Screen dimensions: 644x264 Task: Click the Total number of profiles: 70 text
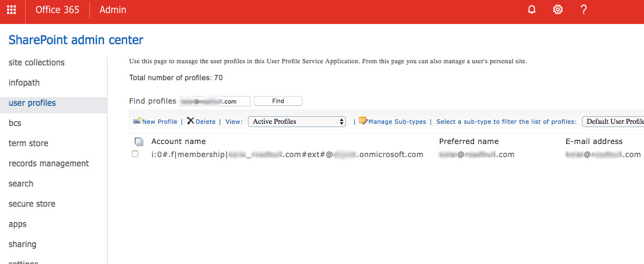click(176, 77)
